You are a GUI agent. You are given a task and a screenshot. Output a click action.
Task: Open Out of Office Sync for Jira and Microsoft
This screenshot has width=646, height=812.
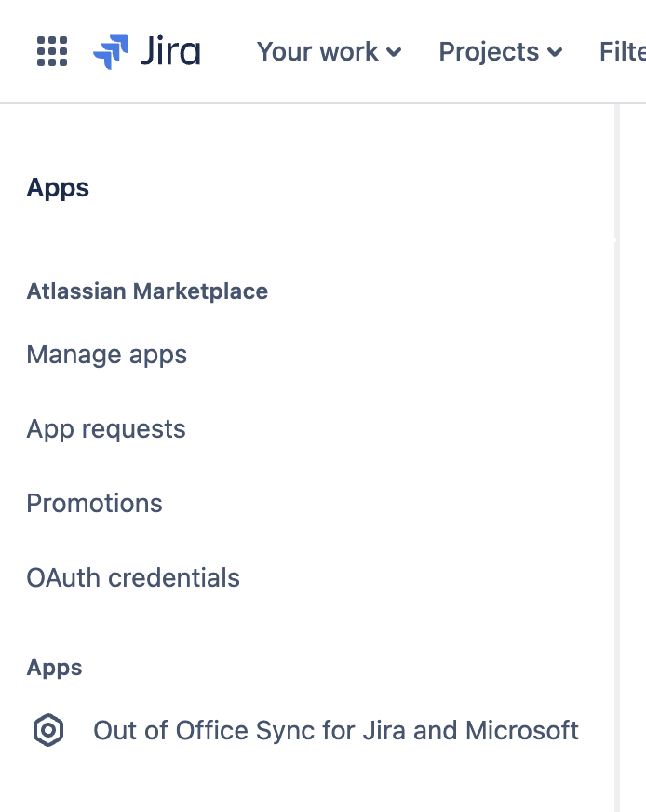336,730
